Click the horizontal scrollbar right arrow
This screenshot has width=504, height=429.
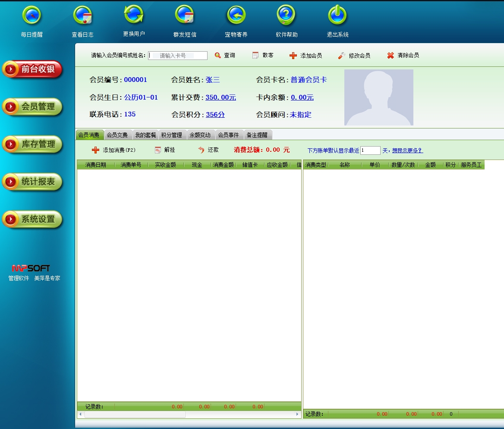coord(297,414)
